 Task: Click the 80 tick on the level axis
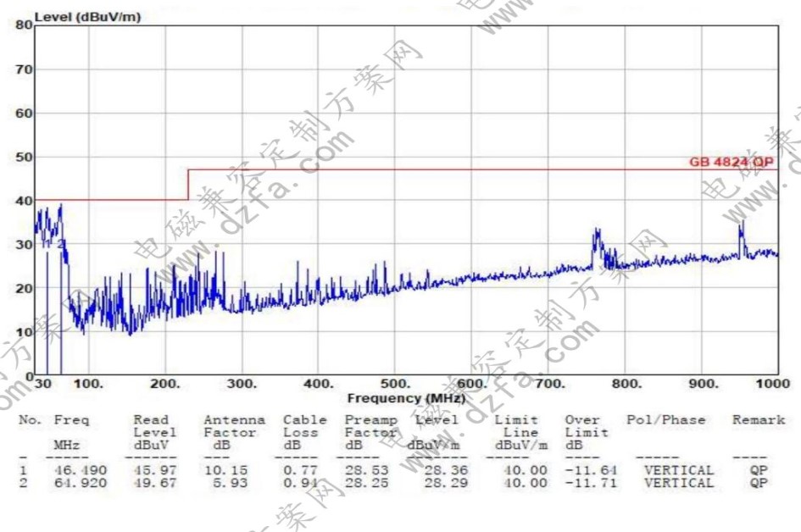(x=24, y=25)
